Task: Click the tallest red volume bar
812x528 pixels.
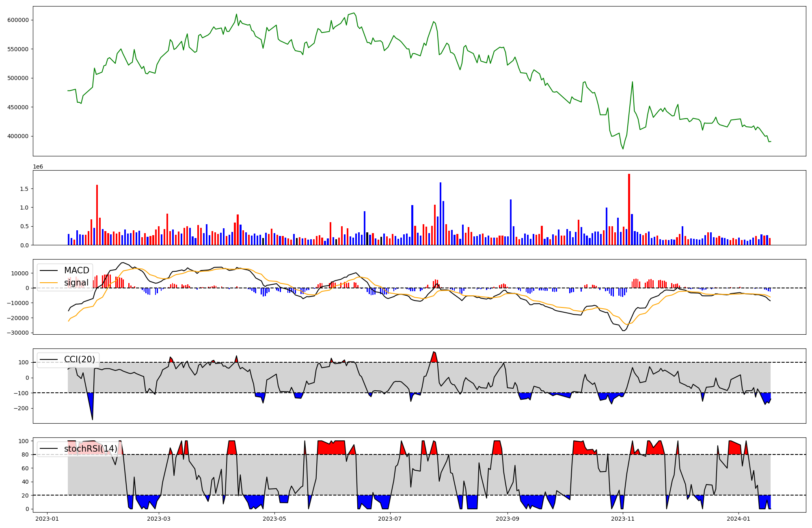Action: 629,210
